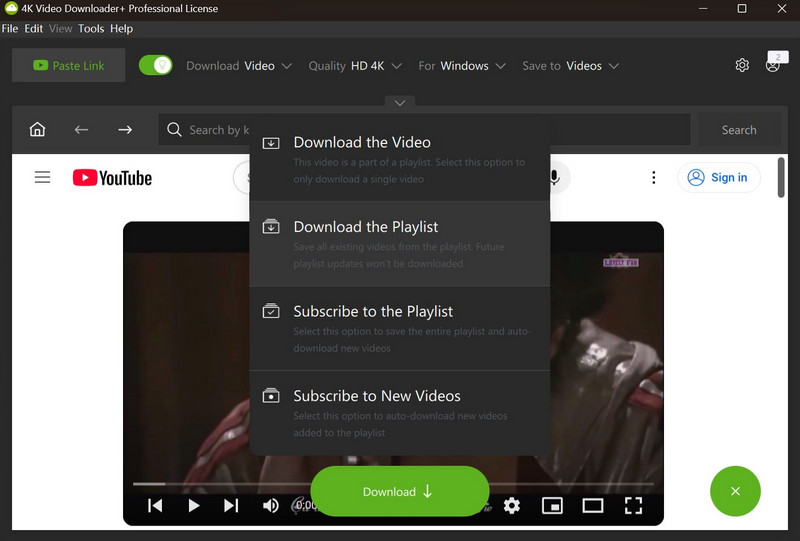Click the Download the Playlist icon
Viewport: 800px width, 541px height.
(271, 227)
